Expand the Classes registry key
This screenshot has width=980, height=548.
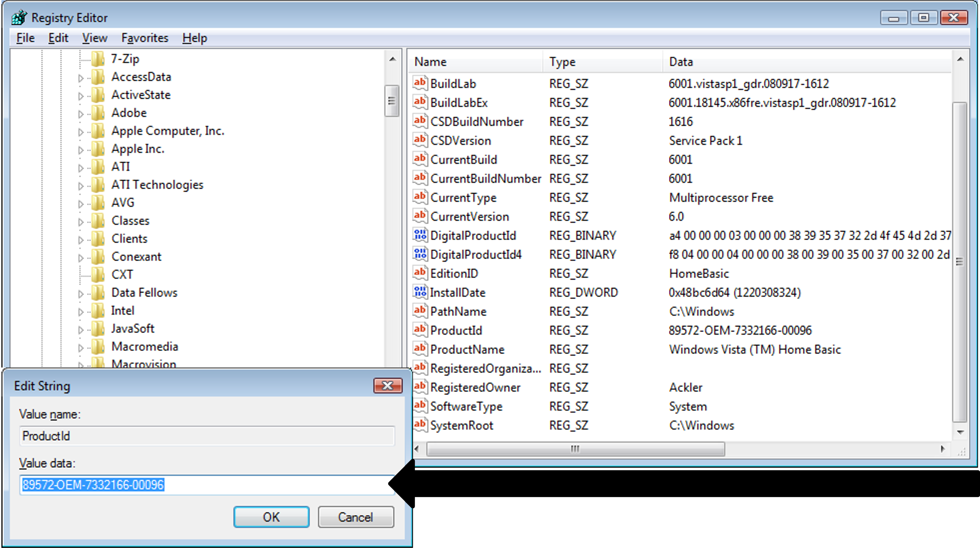(81, 222)
